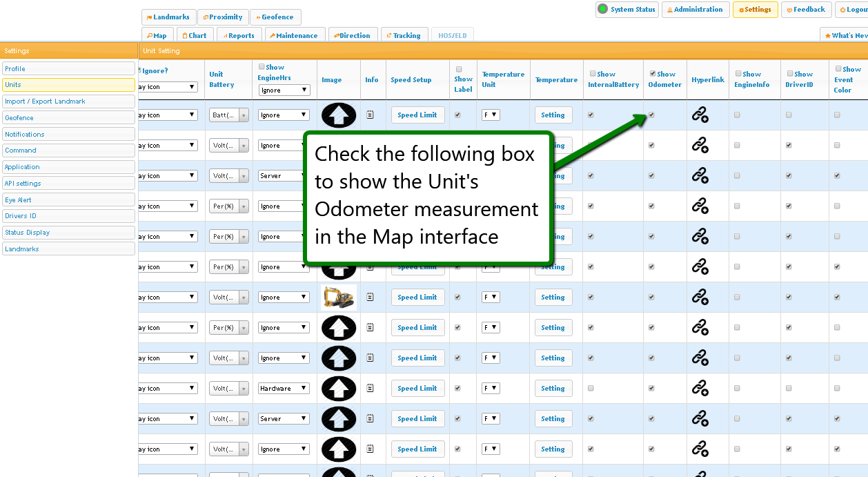Image resolution: width=868 pixels, height=477 pixels.
Task: Click the Info document icon in first row
Action: point(371,115)
